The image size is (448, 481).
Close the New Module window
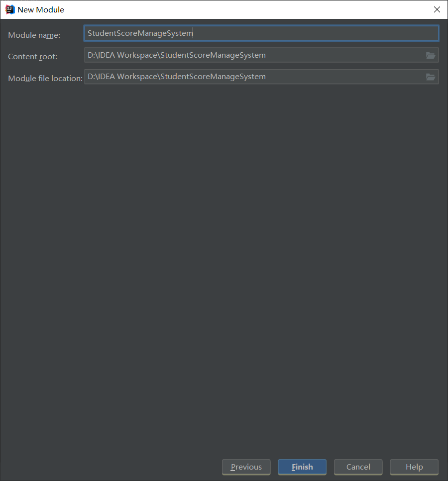pyautogui.click(x=437, y=9)
